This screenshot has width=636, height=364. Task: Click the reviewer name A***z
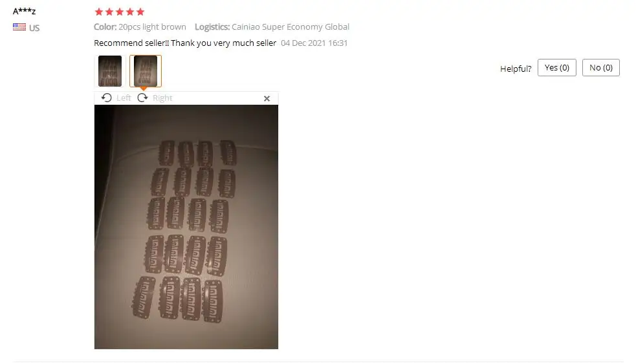(25, 11)
